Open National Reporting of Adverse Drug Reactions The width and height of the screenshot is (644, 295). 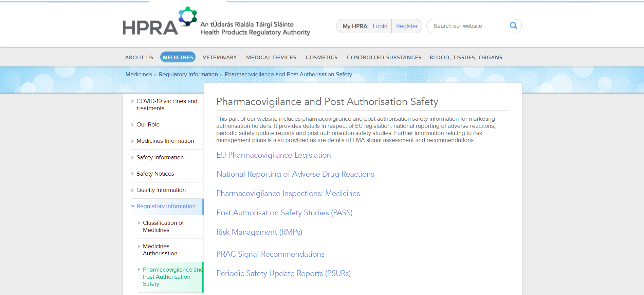295,174
